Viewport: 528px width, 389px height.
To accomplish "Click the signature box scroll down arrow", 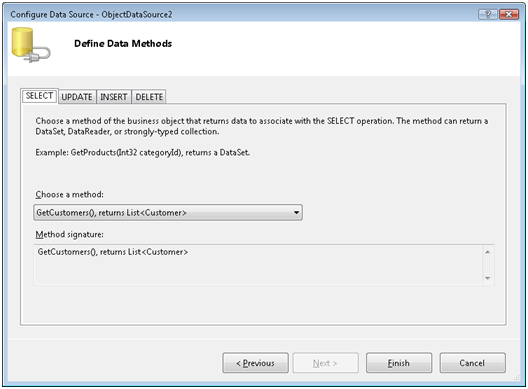I will pyautogui.click(x=487, y=278).
